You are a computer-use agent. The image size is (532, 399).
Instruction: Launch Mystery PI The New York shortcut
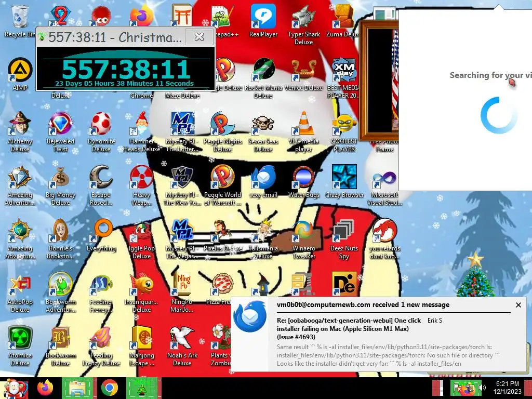tap(182, 185)
